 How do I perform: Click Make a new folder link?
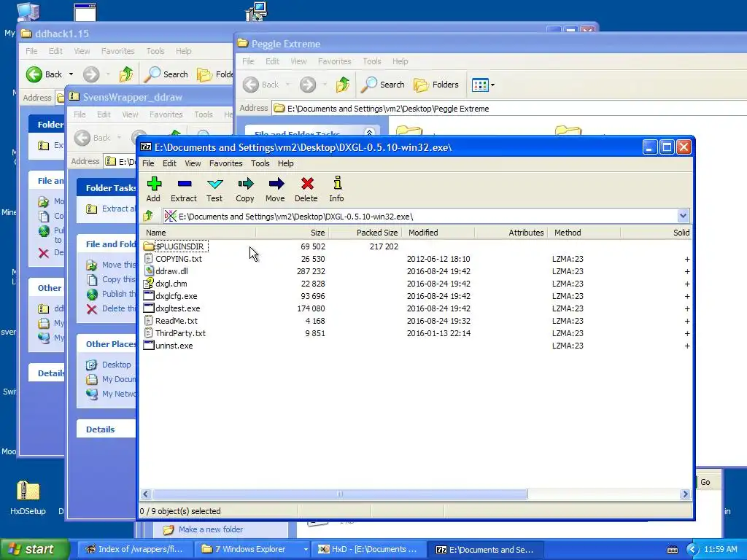[211, 529]
